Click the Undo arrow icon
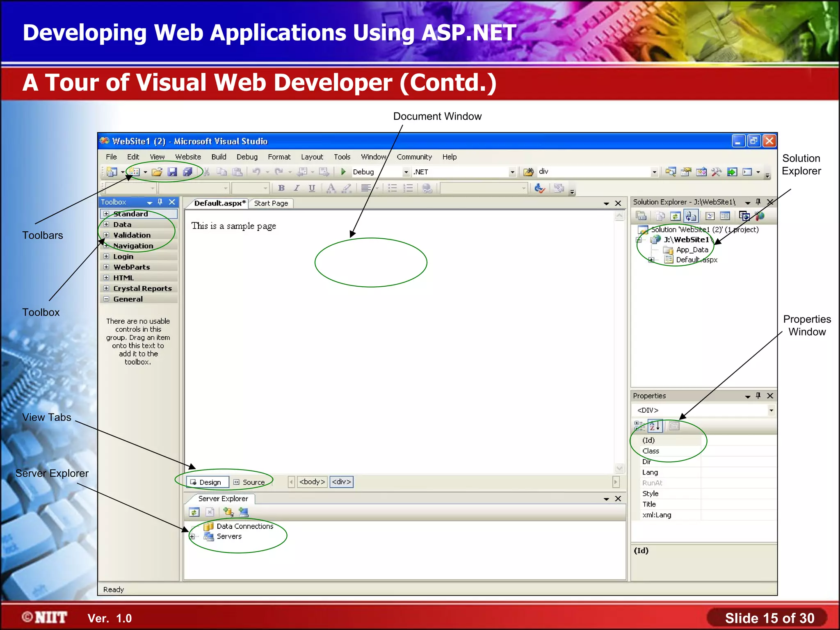Screen dimensions: 840x630 [257, 172]
